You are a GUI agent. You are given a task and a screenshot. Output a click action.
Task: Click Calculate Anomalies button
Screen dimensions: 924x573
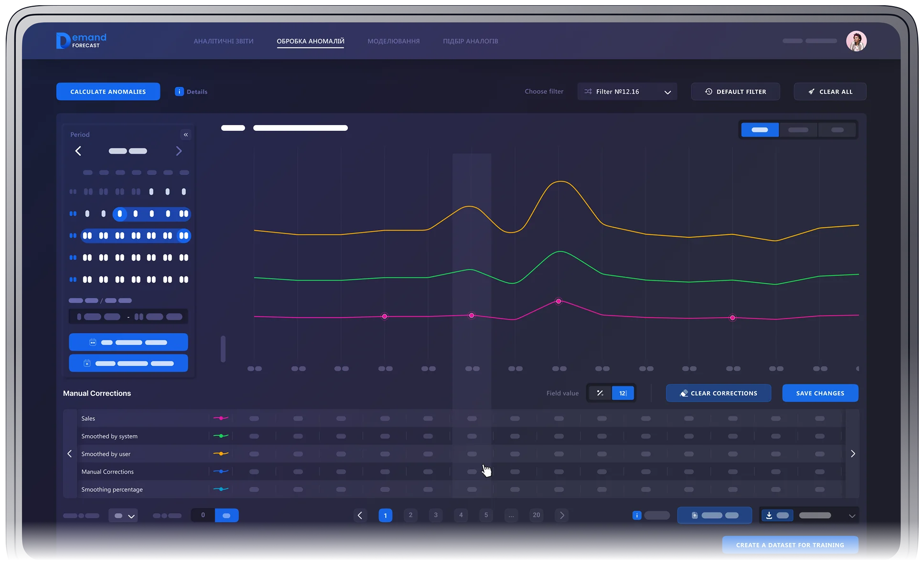(x=108, y=92)
